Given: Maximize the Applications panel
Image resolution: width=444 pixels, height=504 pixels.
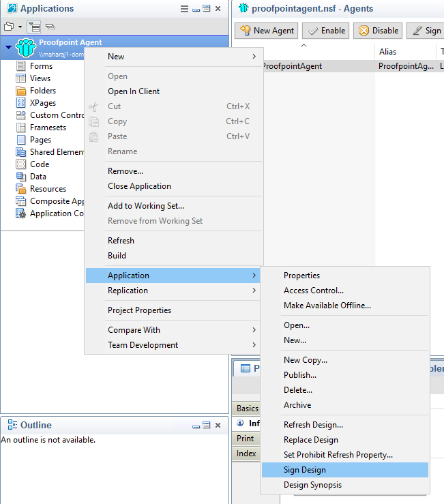Looking at the screenshot, I should pyautogui.click(x=207, y=9).
